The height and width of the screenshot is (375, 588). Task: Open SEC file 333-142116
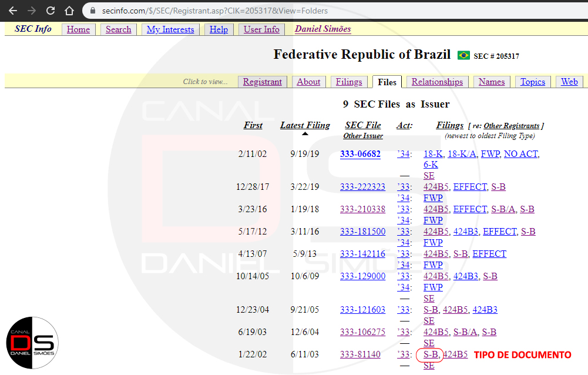tap(362, 254)
